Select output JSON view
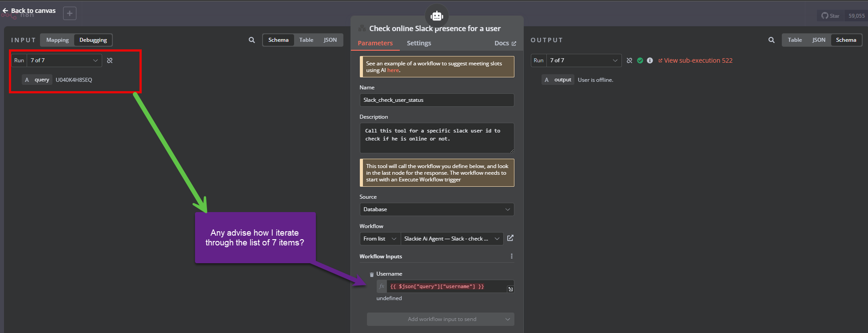868x333 pixels. point(819,40)
